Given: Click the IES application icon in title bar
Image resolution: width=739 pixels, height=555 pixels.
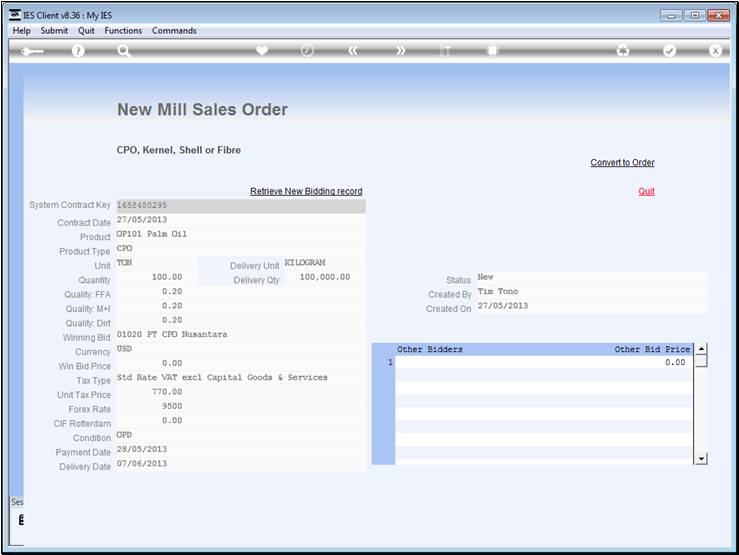Looking at the screenshot, I should pos(15,15).
